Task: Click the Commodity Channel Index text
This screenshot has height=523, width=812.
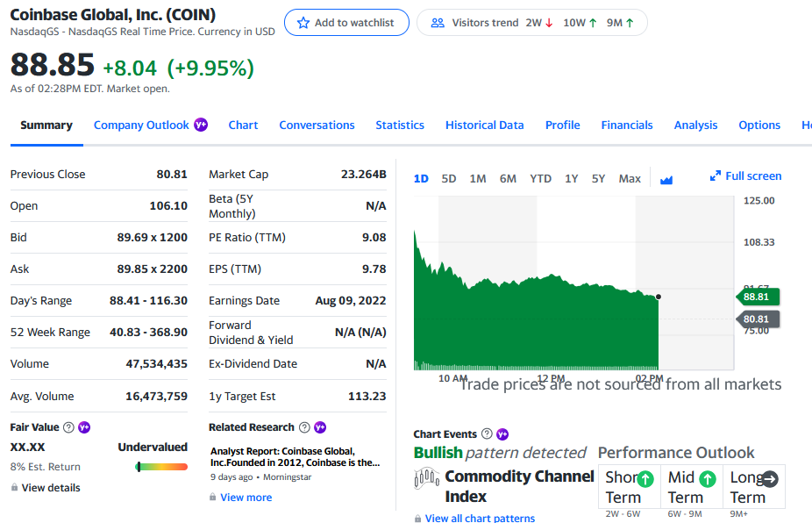Action: point(519,486)
